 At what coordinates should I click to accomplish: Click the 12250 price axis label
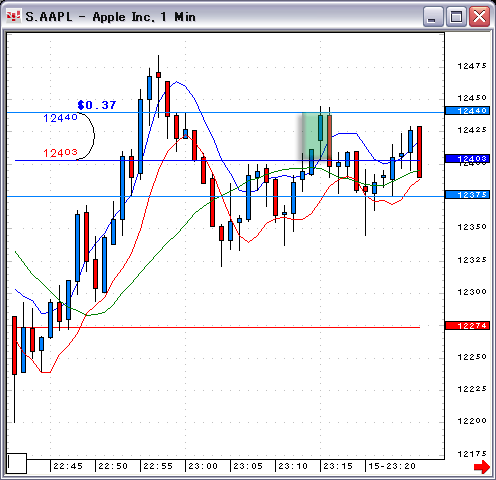tap(472, 357)
